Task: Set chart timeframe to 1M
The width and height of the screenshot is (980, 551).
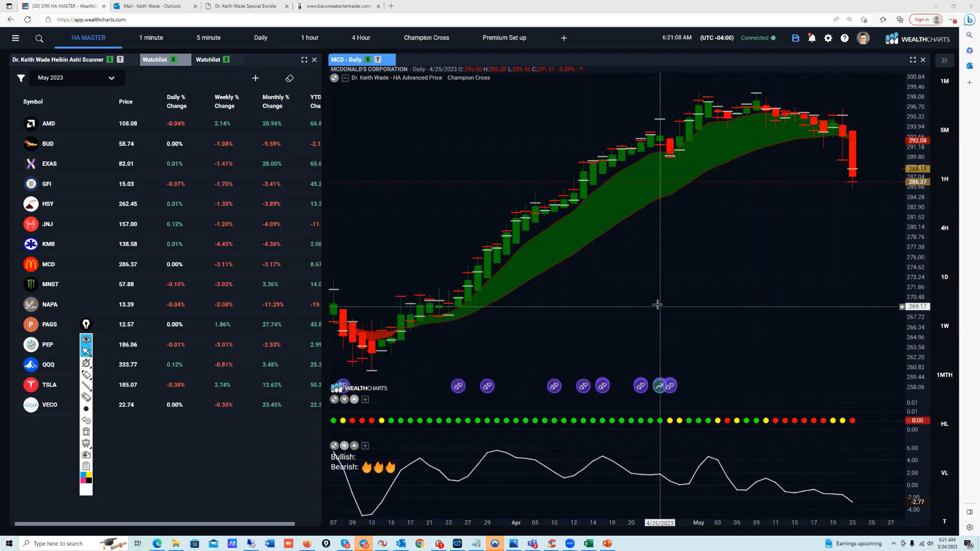Action: [x=944, y=81]
